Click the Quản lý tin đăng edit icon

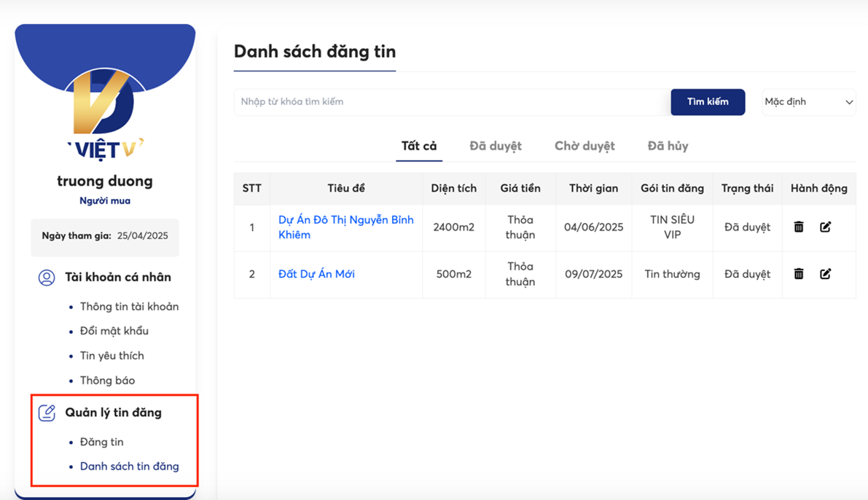(47, 413)
